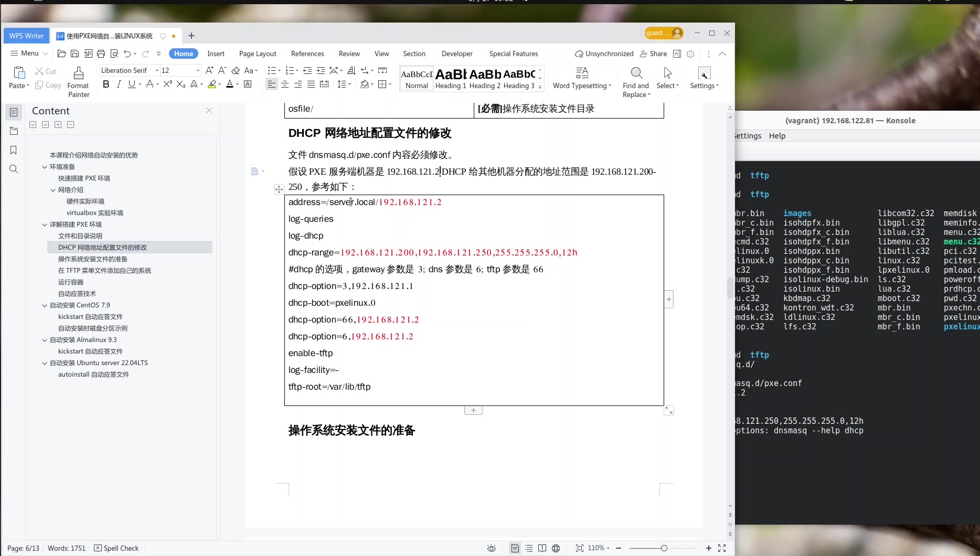Image resolution: width=980 pixels, height=556 pixels.
Task: Enable eye protection mode in status bar
Action: (491, 548)
